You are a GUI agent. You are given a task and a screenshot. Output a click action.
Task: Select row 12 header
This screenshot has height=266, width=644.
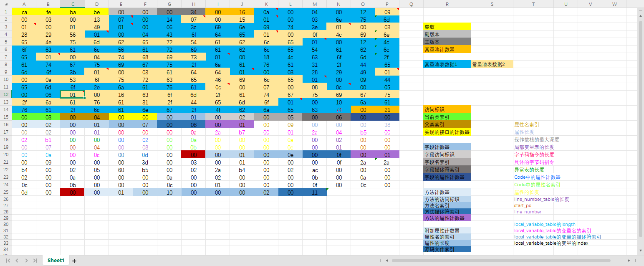[x=6, y=95]
